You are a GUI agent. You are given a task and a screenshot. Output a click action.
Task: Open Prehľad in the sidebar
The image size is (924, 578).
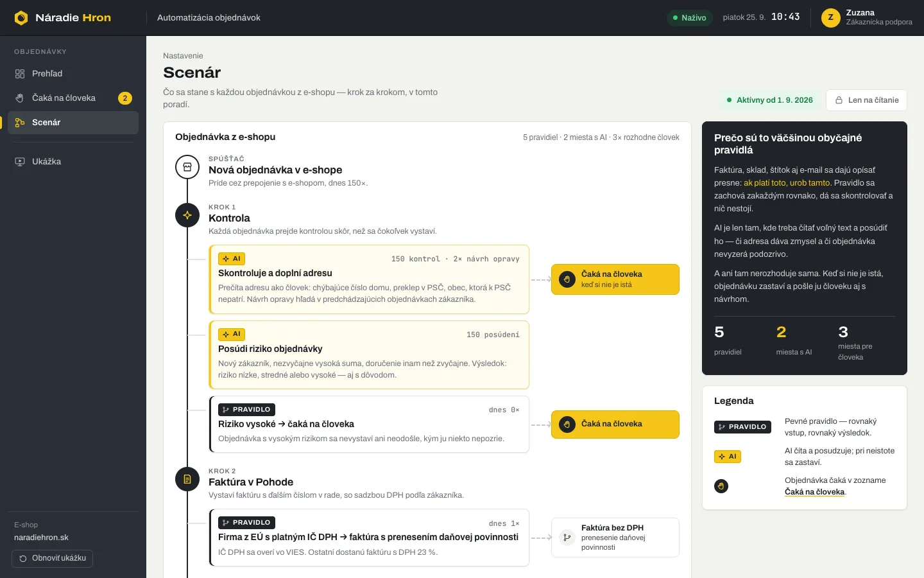point(73,74)
